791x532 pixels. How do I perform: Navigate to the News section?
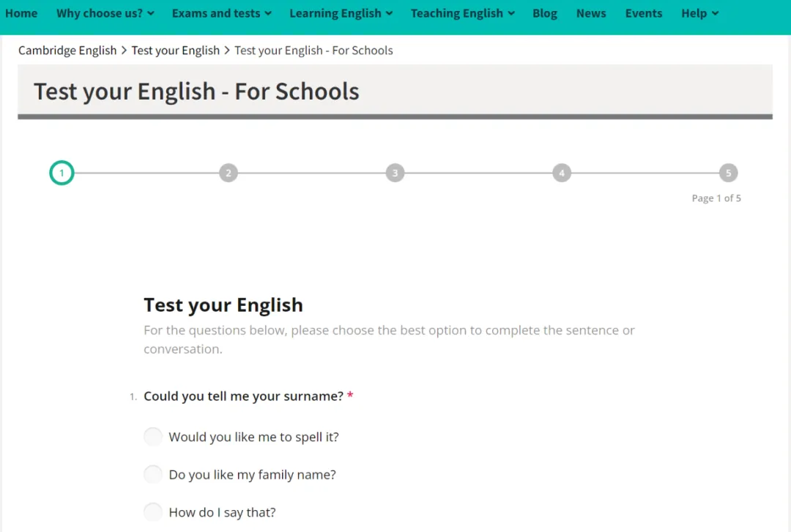pyautogui.click(x=591, y=13)
